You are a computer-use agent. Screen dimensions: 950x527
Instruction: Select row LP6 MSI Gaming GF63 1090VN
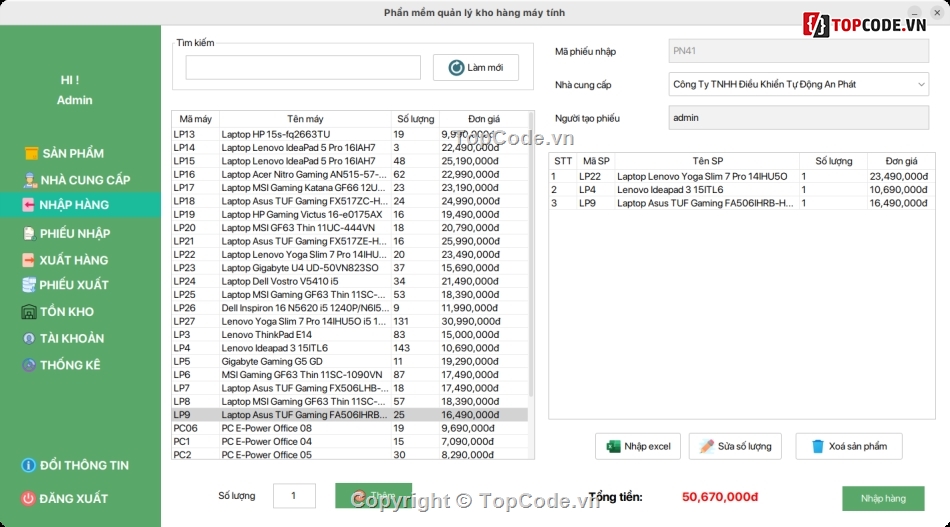350,374
